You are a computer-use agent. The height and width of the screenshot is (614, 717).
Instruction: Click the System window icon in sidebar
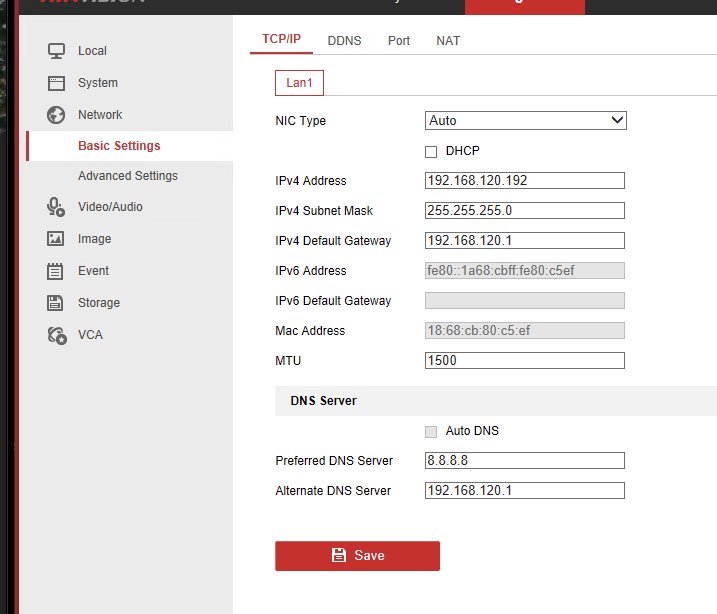(57, 83)
